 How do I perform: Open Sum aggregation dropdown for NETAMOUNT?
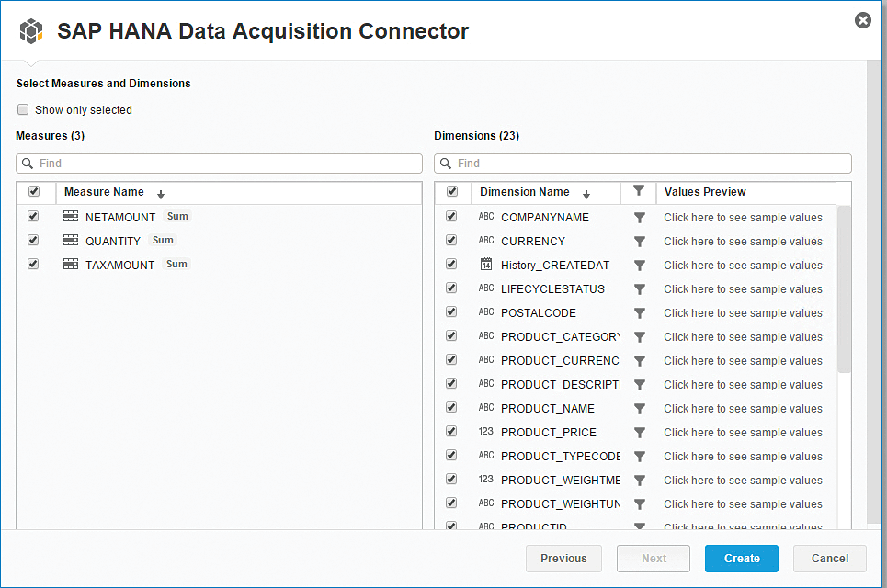[x=177, y=217]
